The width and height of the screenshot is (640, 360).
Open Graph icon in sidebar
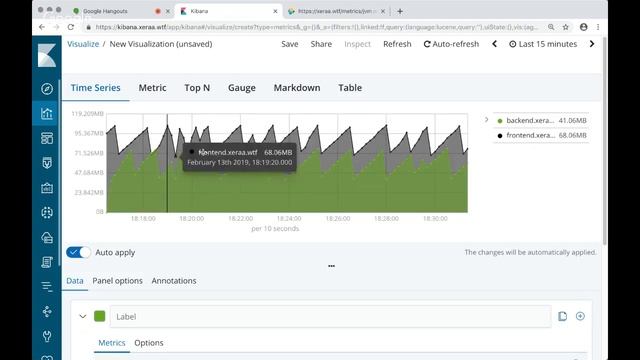(47, 311)
